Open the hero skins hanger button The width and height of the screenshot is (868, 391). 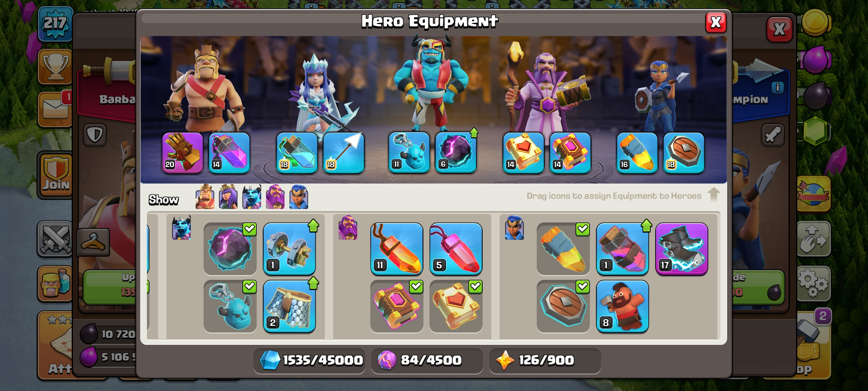93,242
